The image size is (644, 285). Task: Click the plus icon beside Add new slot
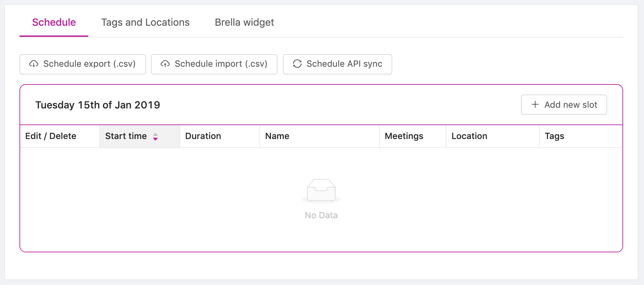point(535,105)
